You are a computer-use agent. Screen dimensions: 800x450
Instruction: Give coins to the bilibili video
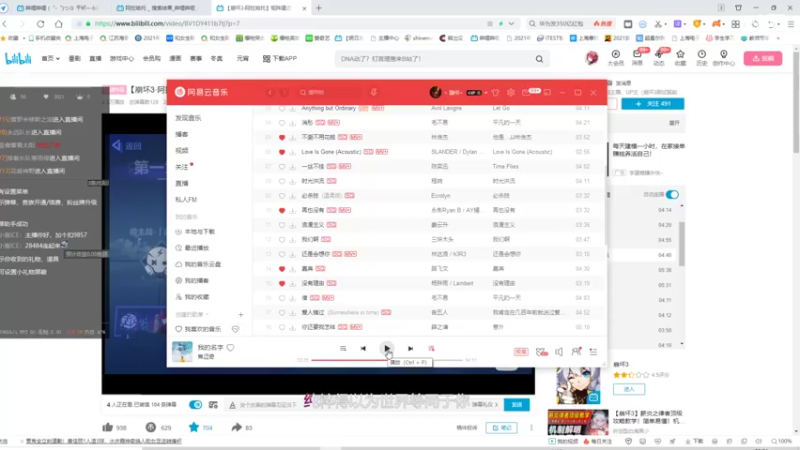tap(151, 428)
